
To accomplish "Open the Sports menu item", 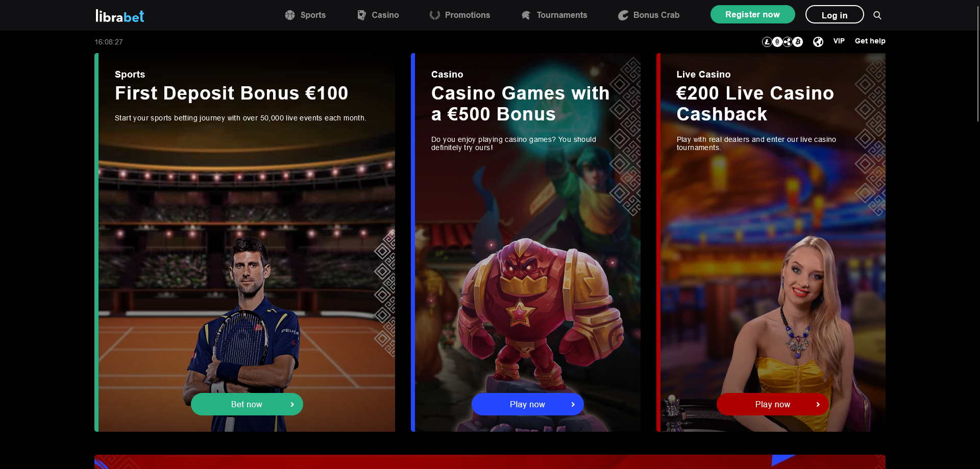I will click(305, 15).
